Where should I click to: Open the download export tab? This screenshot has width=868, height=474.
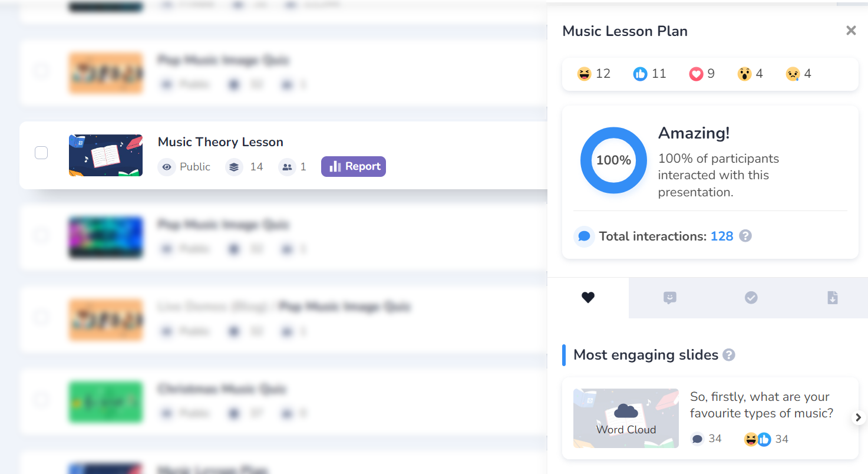(x=832, y=298)
